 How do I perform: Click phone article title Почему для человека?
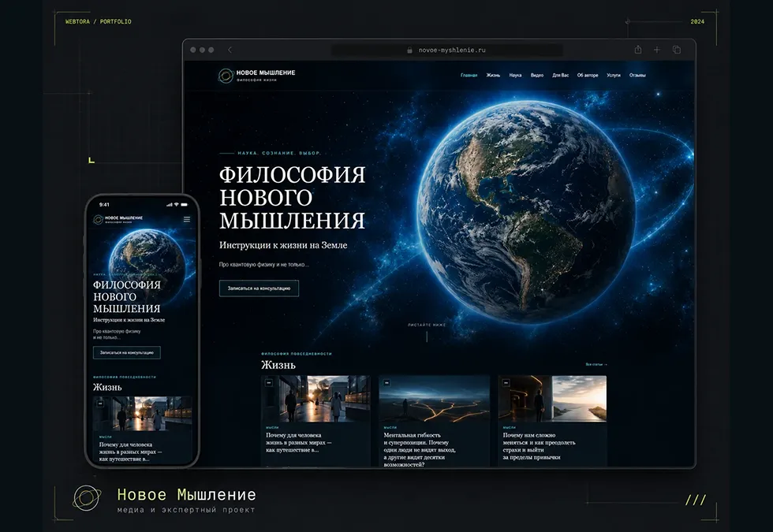click(x=131, y=452)
